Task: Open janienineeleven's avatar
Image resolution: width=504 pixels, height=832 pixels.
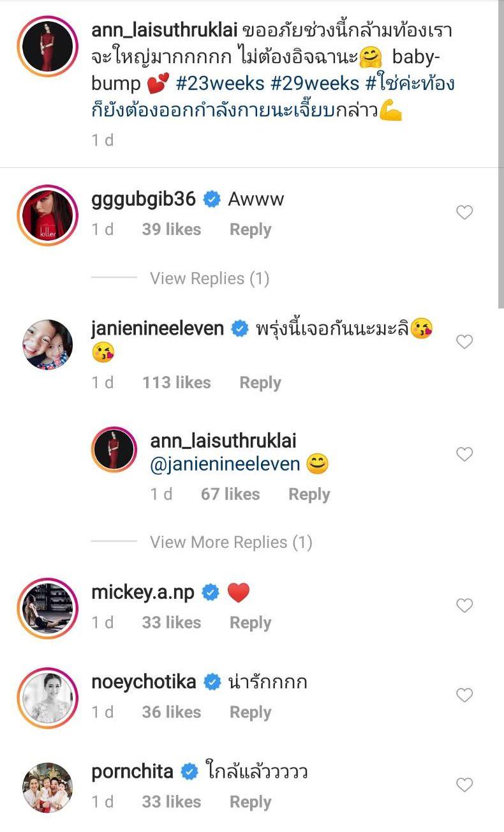Action: pos(48,345)
